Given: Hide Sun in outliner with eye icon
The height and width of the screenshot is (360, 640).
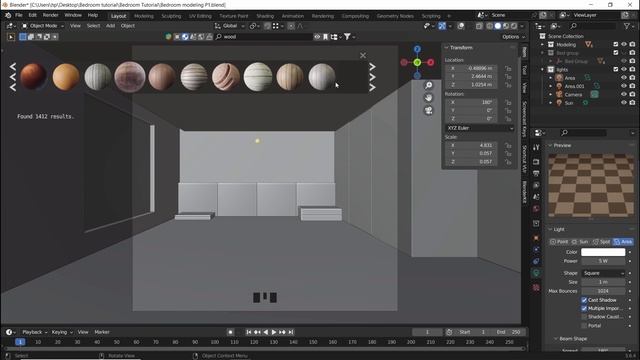Looking at the screenshot, I should (624, 103).
